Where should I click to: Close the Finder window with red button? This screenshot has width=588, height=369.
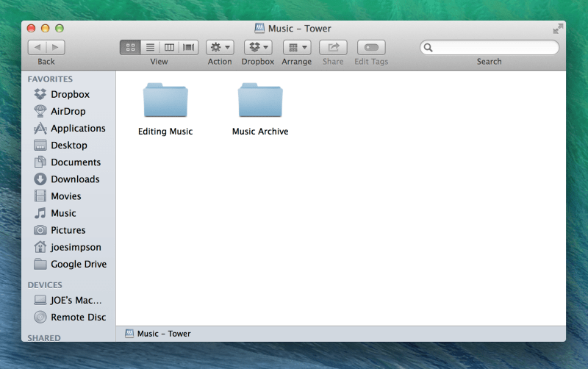click(x=31, y=29)
